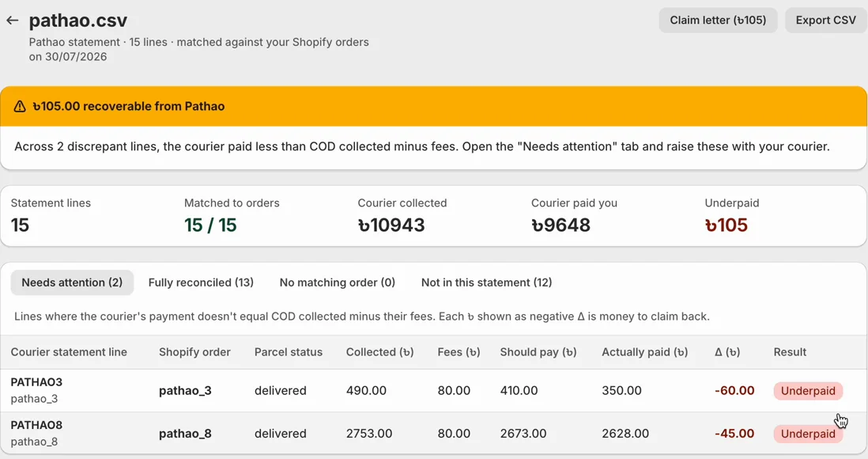The width and height of the screenshot is (868, 459).
Task: Click the Matched to orders value 15 / 15
Action: (x=210, y=225)
